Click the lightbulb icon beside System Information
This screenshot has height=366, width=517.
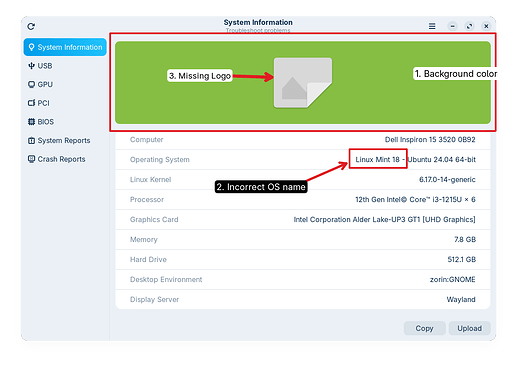tap(31, 47)
